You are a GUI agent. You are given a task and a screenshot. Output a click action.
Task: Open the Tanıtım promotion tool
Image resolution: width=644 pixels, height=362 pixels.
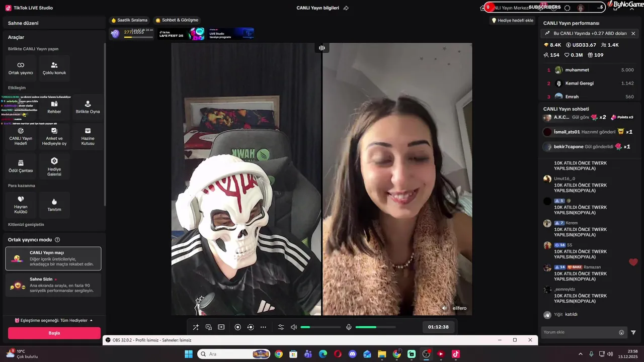pyautogui.click(x=54, y=205)
